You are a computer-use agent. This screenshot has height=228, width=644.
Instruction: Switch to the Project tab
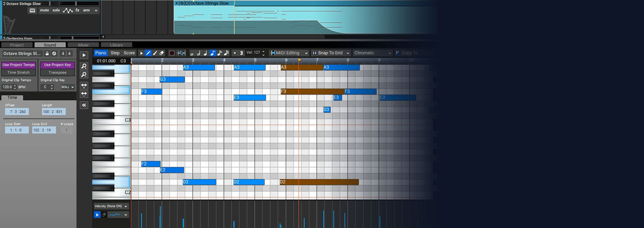(x=17, y=45)
